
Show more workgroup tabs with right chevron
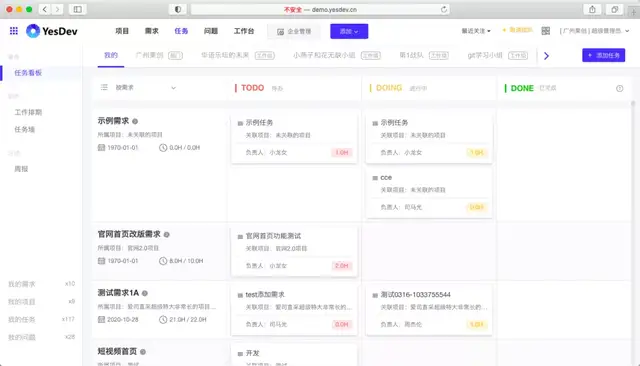546,56
